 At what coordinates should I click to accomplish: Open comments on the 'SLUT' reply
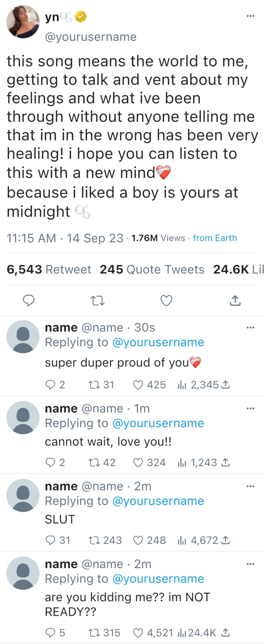point(51,540)
